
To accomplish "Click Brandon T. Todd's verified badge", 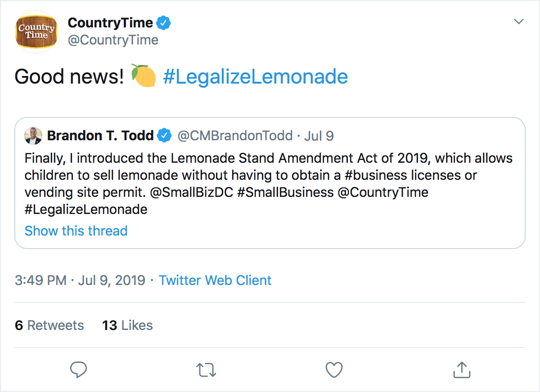I will click(x=164, y=135).
